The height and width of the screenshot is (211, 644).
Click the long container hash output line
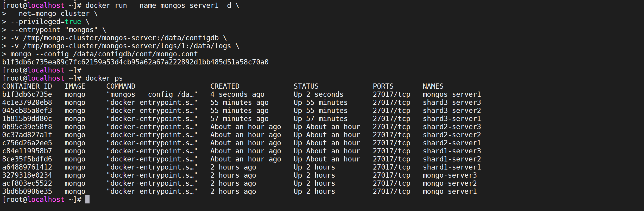pos(135,62)
